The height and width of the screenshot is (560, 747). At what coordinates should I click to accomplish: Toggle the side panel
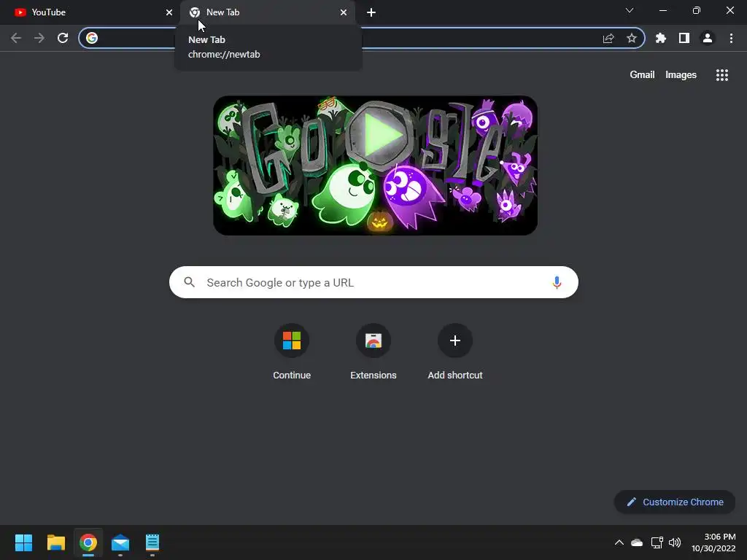tap(684, 38)
